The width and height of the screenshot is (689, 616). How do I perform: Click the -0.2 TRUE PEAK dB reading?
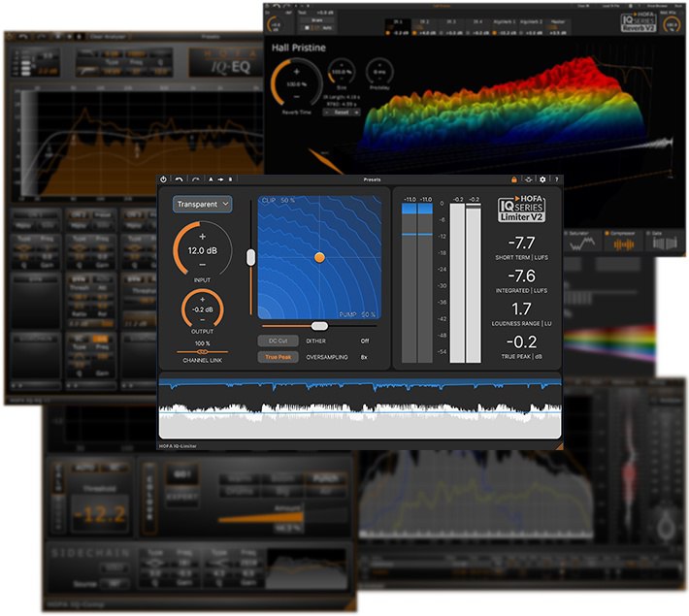[x=521, y=341]
